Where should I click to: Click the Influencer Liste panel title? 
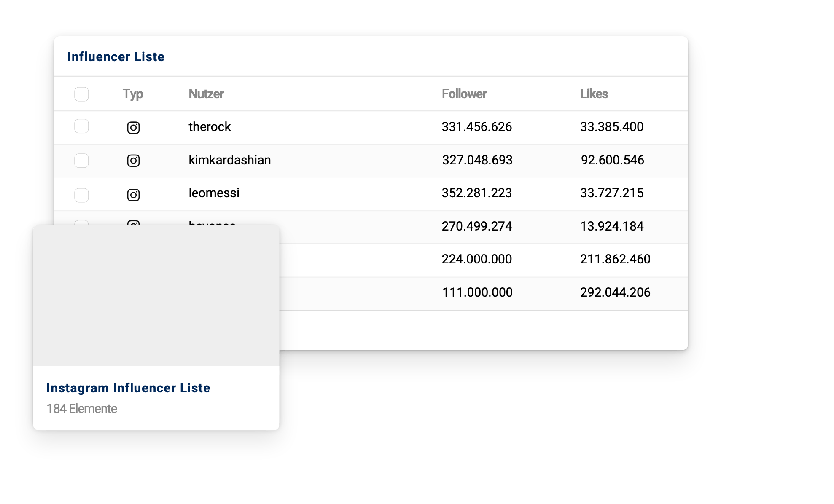pyautogui.click(x=116, y=57)
